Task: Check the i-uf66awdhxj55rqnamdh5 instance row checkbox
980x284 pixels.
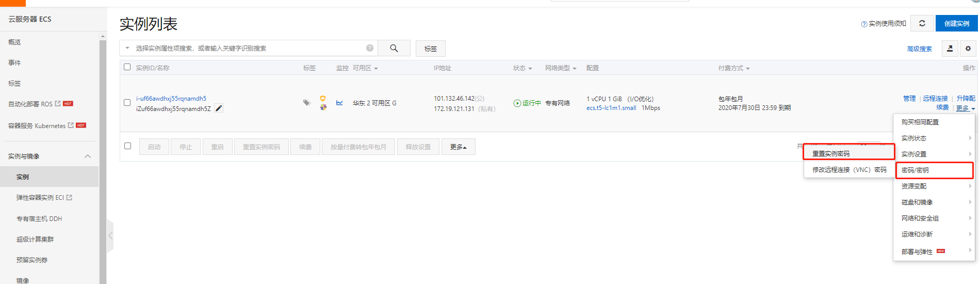Action: 127,103
